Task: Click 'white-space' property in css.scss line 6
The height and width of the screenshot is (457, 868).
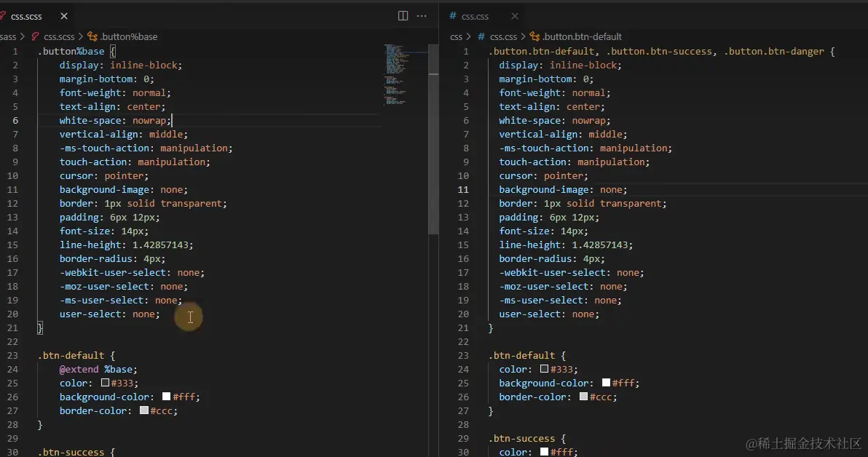Action: 90,120
